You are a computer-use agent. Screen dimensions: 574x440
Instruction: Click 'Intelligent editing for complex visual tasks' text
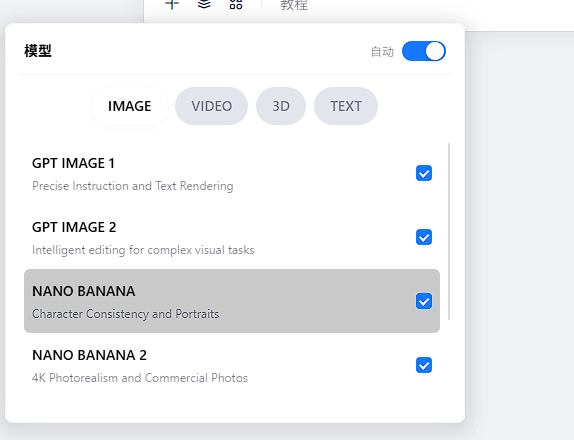pyautogui.click(x=143, y=250)
